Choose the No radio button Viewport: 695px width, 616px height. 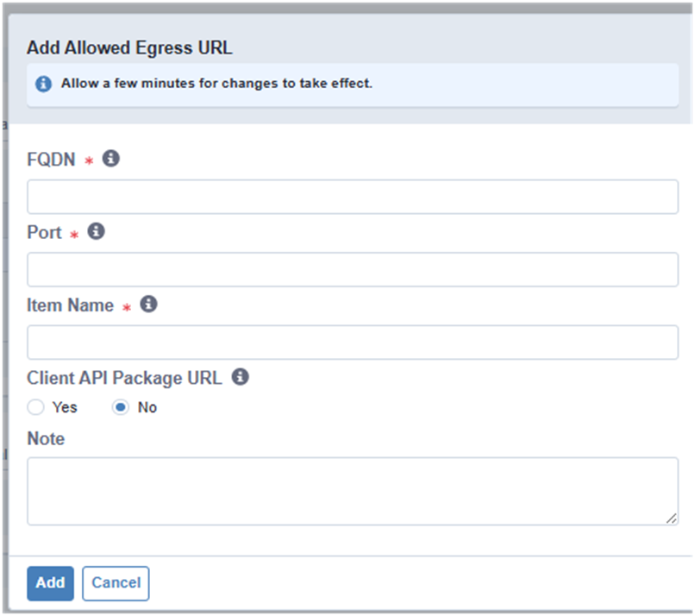click(121, 407)
